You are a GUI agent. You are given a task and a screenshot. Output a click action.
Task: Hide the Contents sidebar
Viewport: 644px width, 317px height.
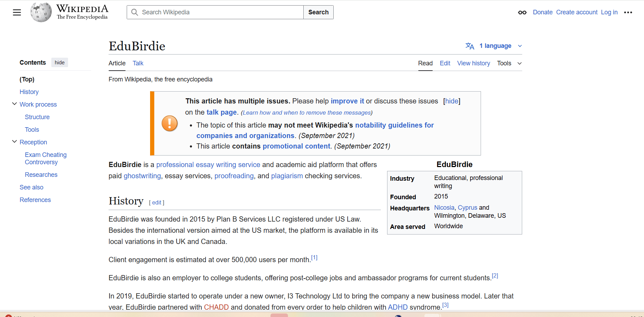pos(60,63)
